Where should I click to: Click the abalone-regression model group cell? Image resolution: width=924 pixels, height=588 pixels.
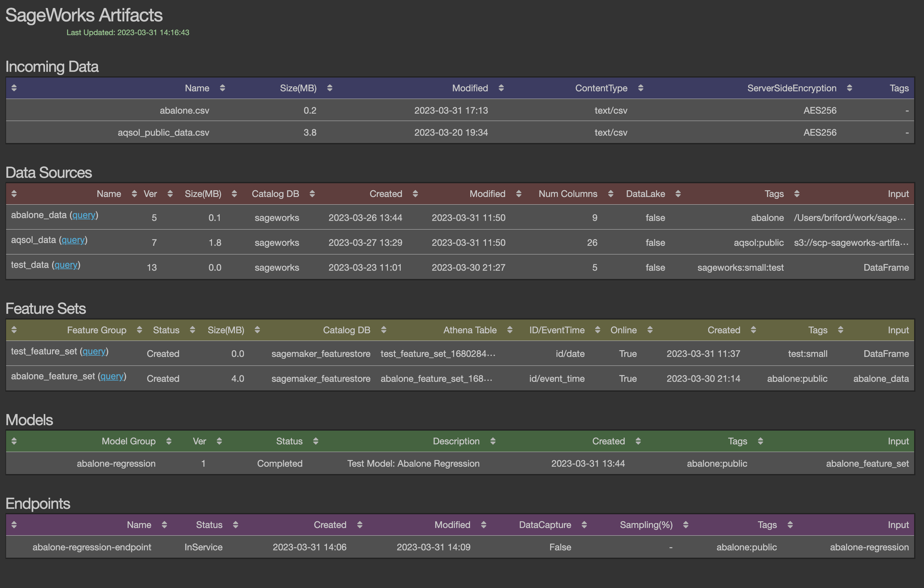116,464
